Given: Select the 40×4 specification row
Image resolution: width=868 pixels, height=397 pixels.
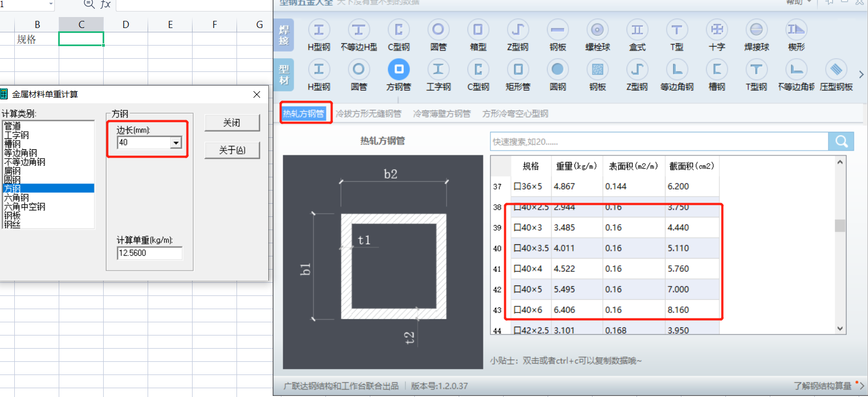Looking at the screenshot, I should coord(605,269).
